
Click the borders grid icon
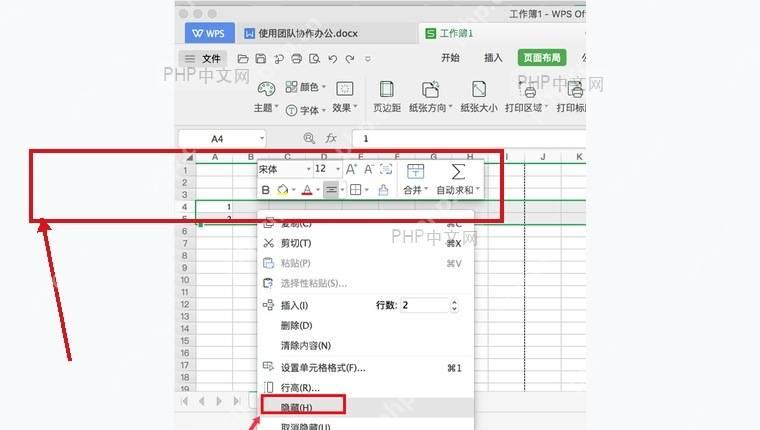[355, 190]
